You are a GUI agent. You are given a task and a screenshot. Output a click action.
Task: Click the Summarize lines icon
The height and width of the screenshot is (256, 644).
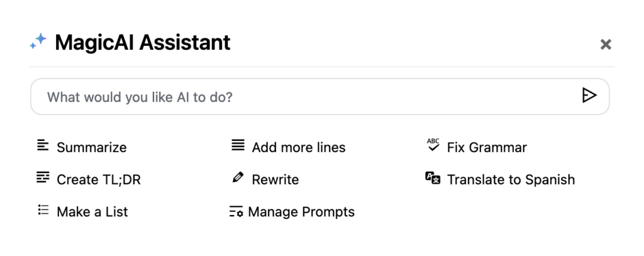43,146
